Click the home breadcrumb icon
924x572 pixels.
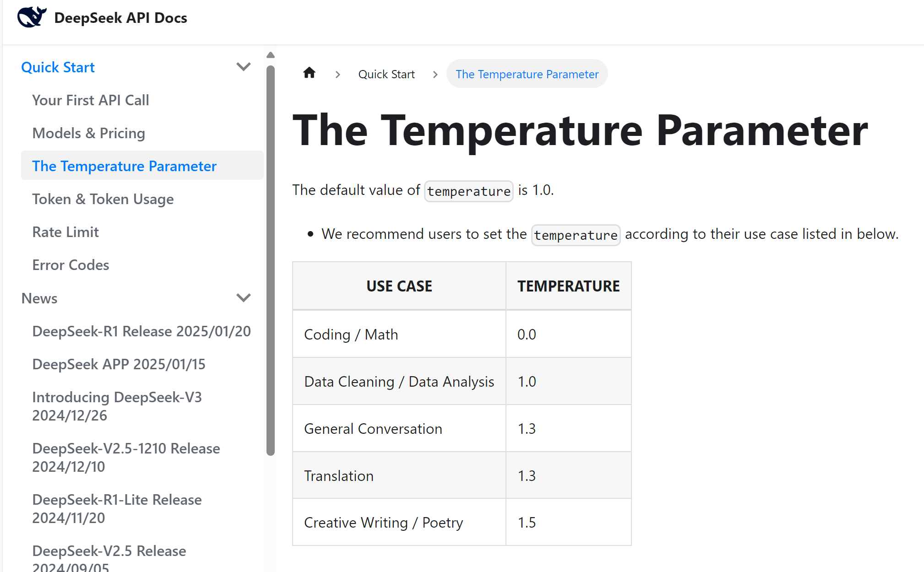point(310,73)
